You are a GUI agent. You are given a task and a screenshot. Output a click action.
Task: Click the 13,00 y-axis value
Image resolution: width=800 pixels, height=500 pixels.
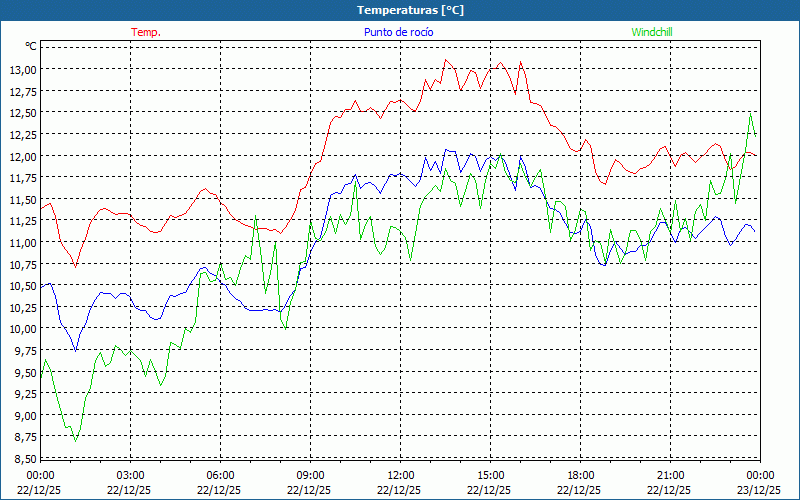click(x=23, y=69)
